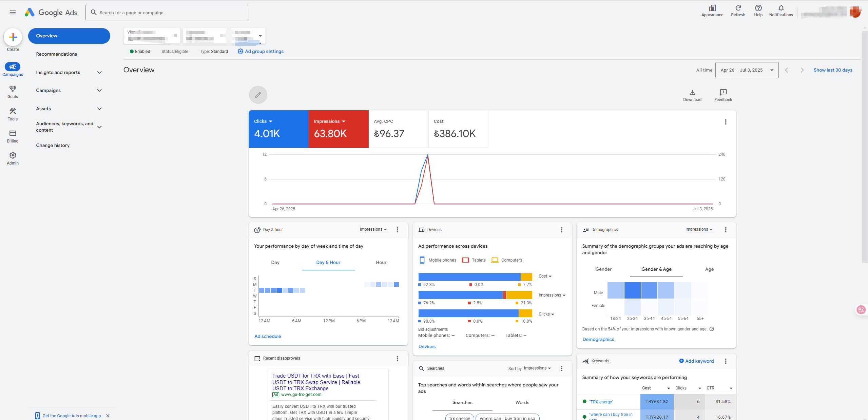868x420 pixels.
Task: Open Devices Cost metric dropdown
Action: (545, 276)
